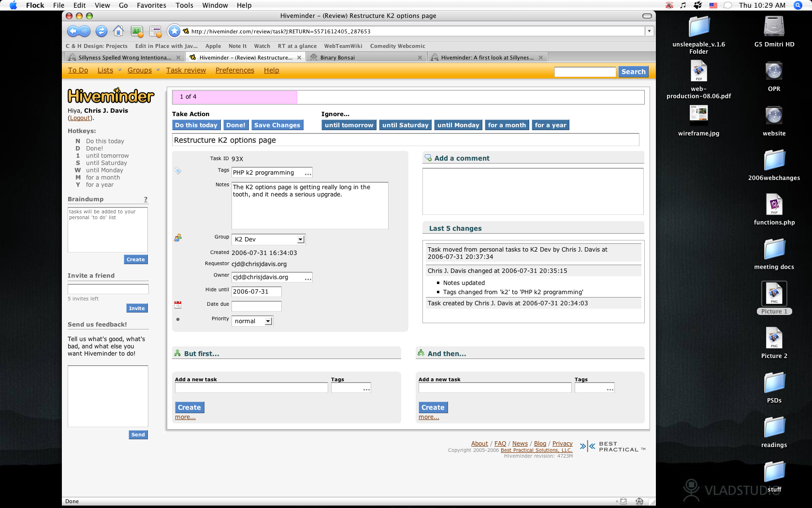
Task: Expand the Groups menu arrow
Action: click(x=158, y=70)
